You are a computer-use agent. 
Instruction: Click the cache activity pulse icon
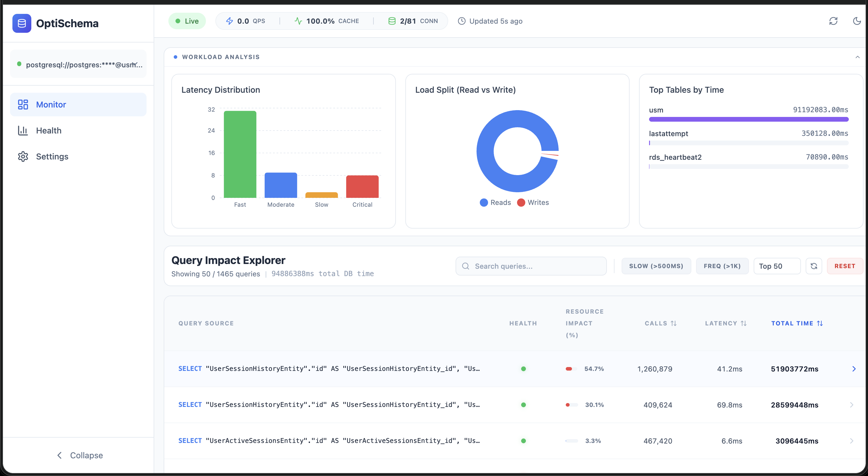[298, 21]
